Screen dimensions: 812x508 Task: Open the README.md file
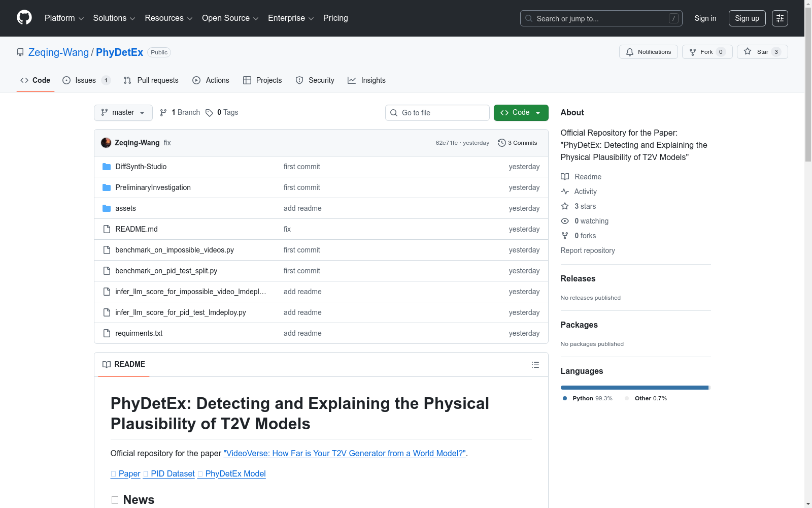[x=137, y=229]
